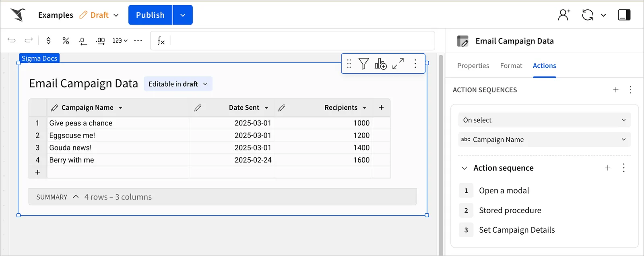This screenshot has width=644, height=256.
Task: Click the Sigma Docs element tag
Action: 39,58
